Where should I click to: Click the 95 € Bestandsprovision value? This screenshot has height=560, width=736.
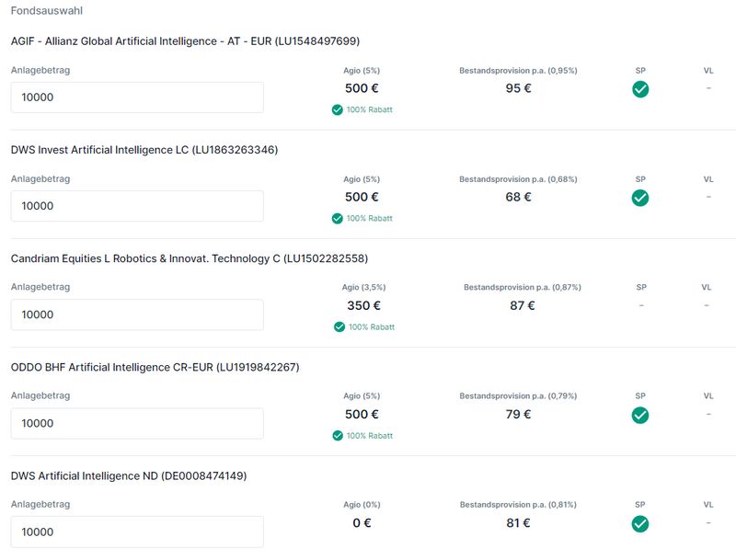519,88
